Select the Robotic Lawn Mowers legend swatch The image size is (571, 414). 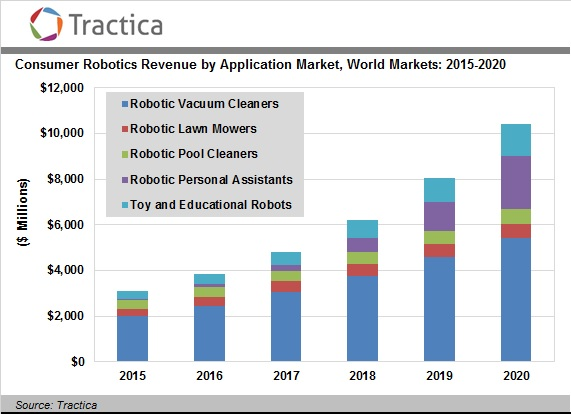pos(125,129)
